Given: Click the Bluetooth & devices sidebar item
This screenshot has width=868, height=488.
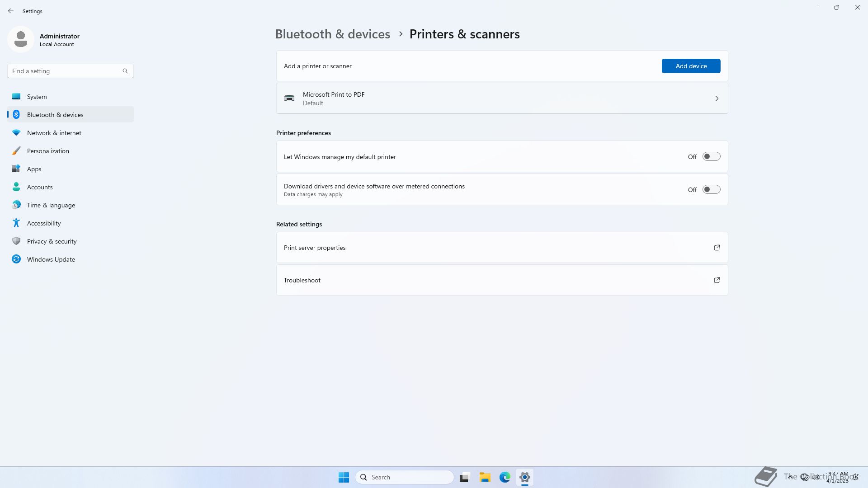Looking at the screenshot, I should 71,114.
